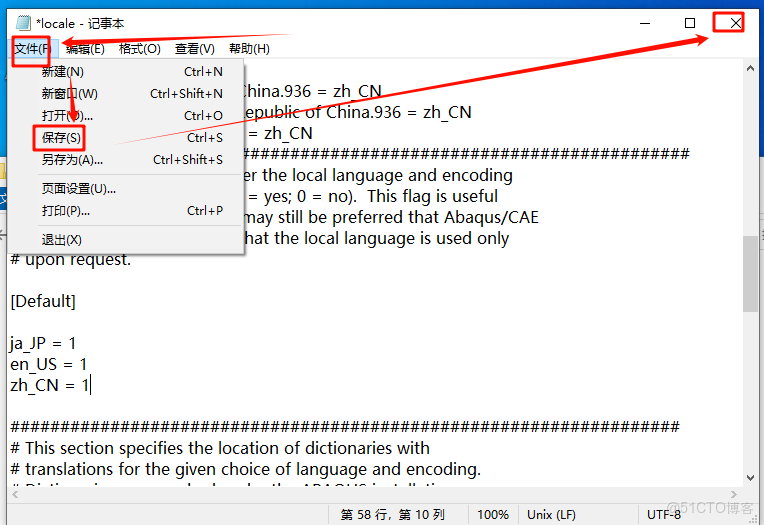This screenshot has width=764, height=525.
Task: Click the horizontal scrollbar right arrow
Action: (734, 495)
